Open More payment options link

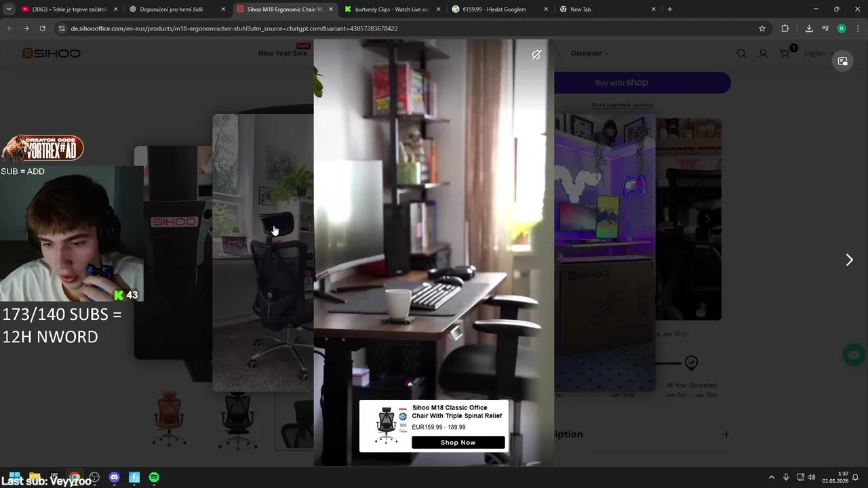(622, 105)
